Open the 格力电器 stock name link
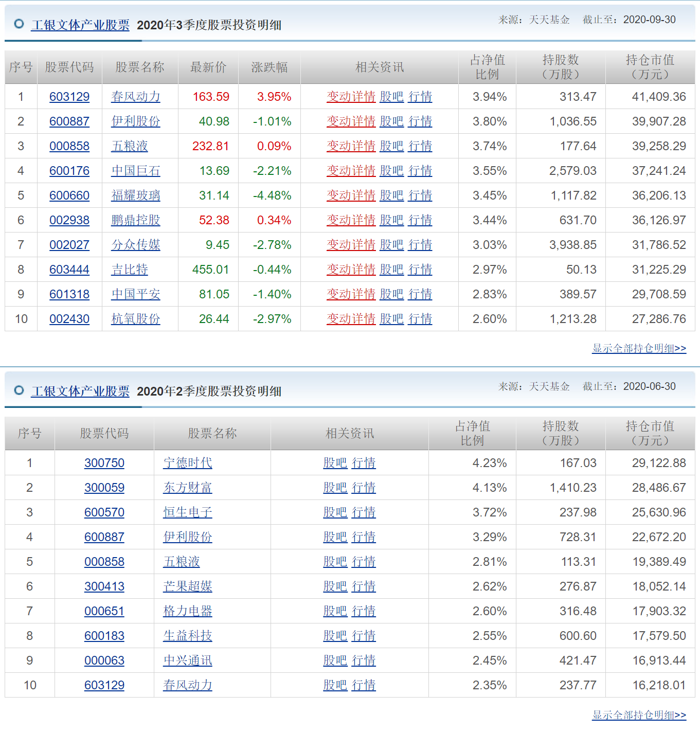This screenshot has height=732, width=700. pyautogui.click(x=188, y=611)
